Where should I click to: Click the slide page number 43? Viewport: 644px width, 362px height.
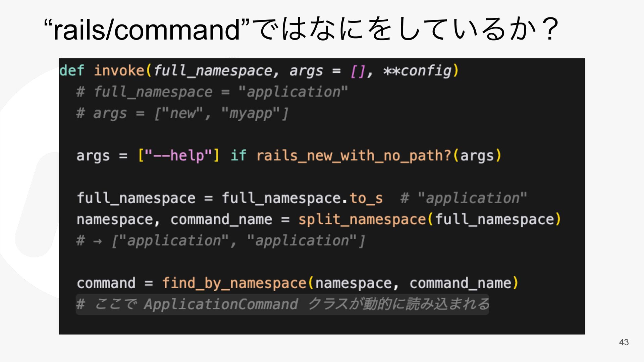coord(624,342)
